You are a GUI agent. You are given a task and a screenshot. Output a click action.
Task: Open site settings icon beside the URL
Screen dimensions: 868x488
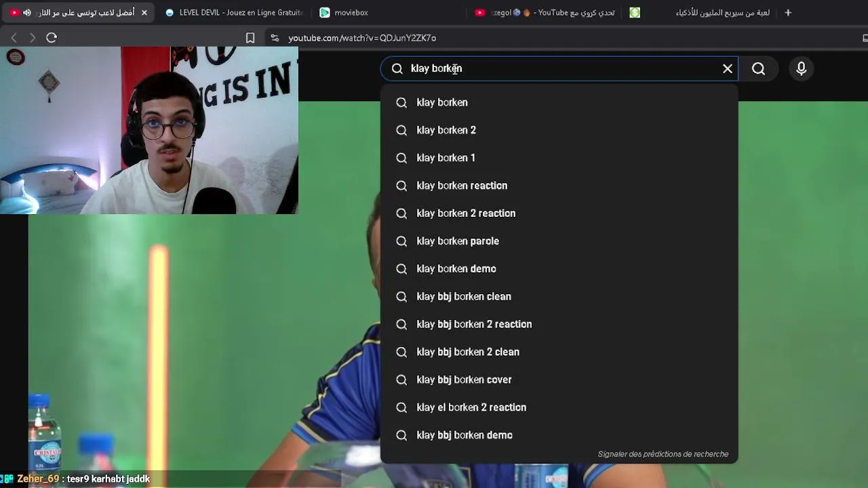click(275, 38)
